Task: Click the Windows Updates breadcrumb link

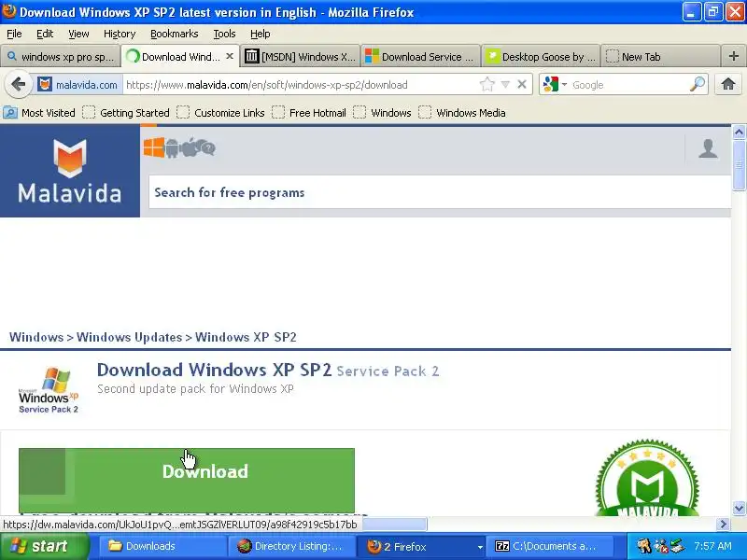Action: [x=129, y=337]
